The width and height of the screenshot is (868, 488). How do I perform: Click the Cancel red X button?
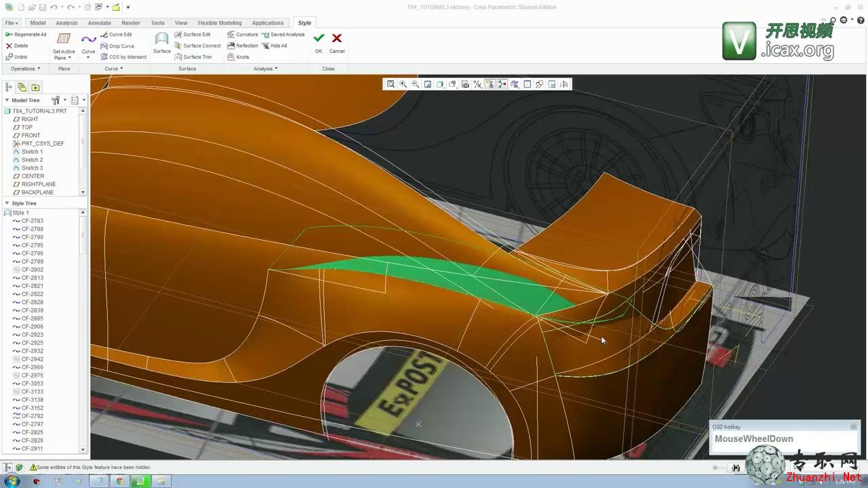tap(337, 43)
